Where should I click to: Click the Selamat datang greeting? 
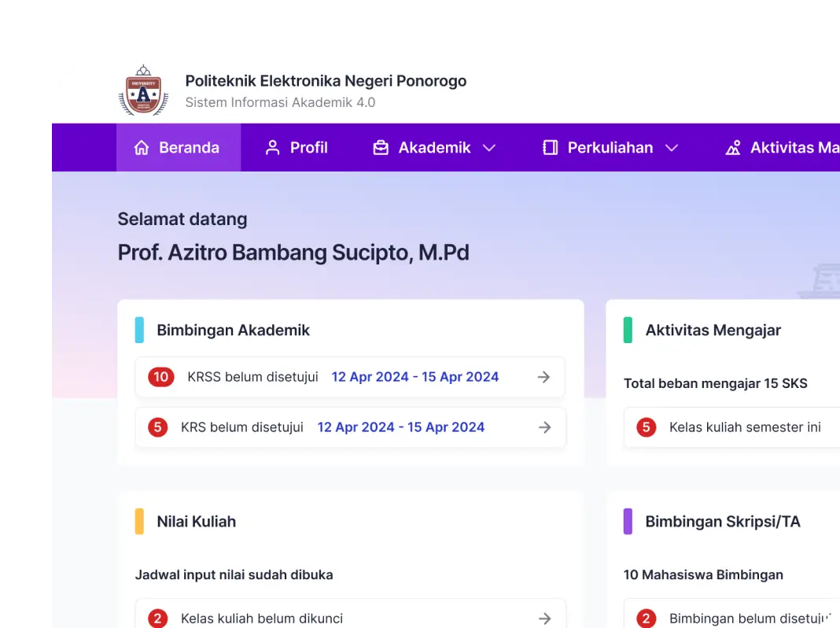[x=182, y=219]
